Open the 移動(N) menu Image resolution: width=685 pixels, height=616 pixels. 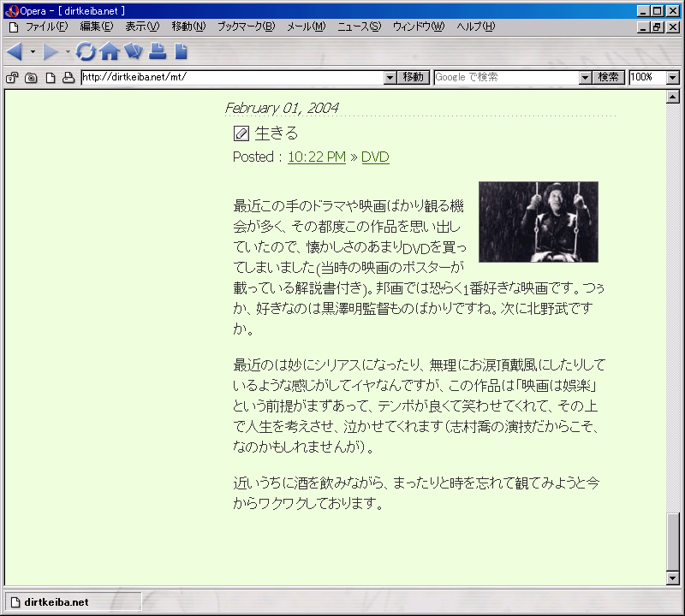[188, 27]
